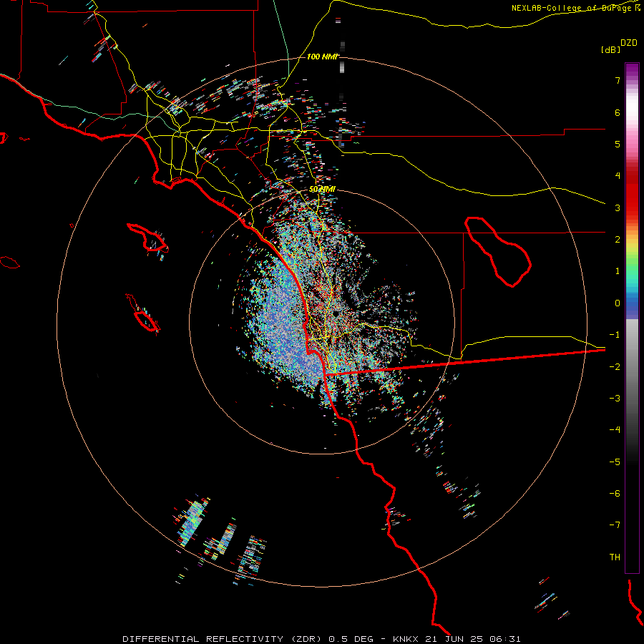Click the 3 value on colorbar scale

618,208
